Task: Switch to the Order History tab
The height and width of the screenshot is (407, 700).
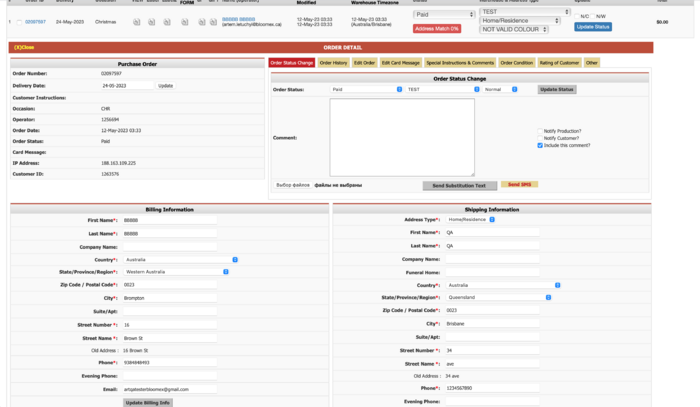Action: (333, 63)
